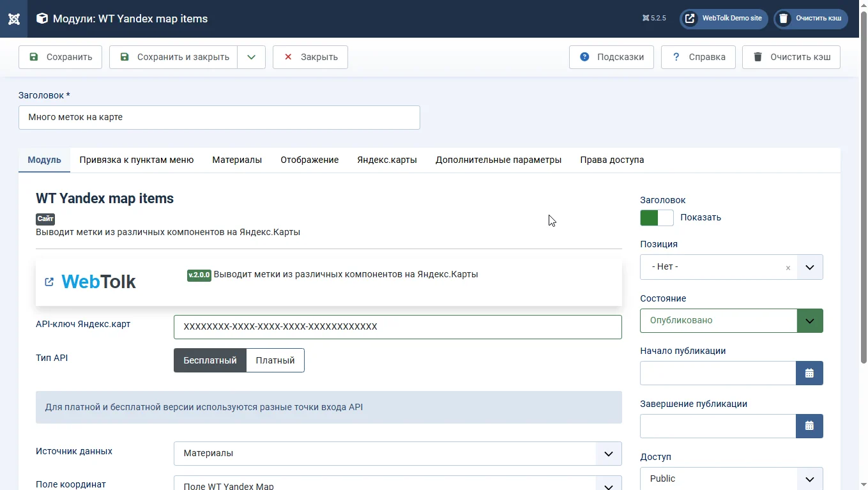The image size is (868, 490).
Task: Open calendar for Завершение публикации
Action: click(x=809, y=426)
